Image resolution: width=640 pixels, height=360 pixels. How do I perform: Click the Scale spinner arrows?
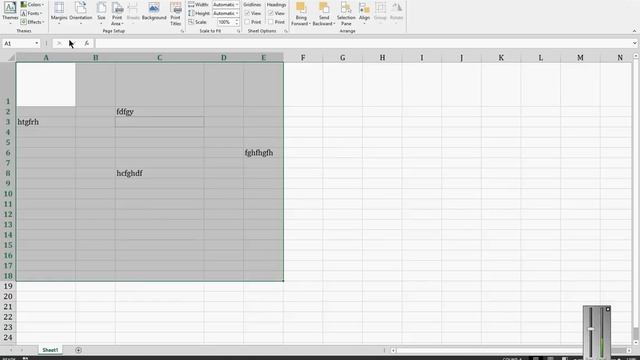[237, 22]
